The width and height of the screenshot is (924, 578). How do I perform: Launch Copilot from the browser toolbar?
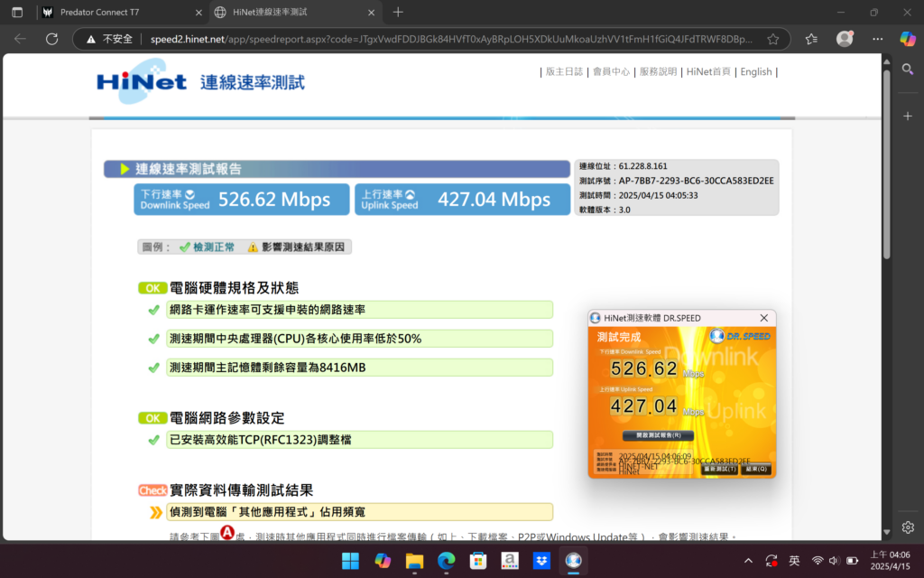click(908, 39)
